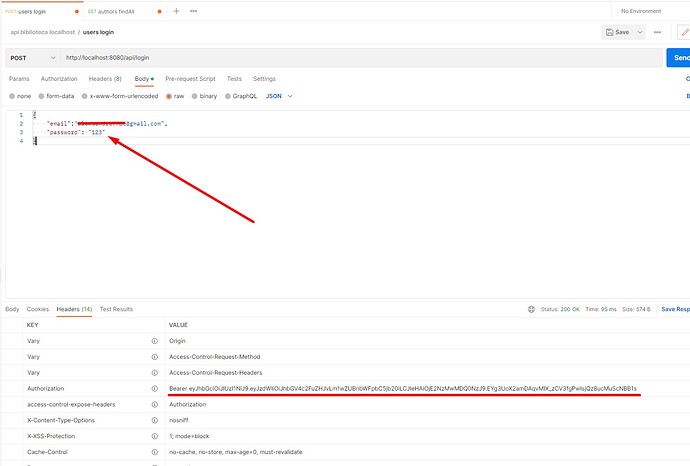The width and height of the screenshot is (690, 466).
Task: Open a new request tab with plus icon
Action: pos(176,11)
